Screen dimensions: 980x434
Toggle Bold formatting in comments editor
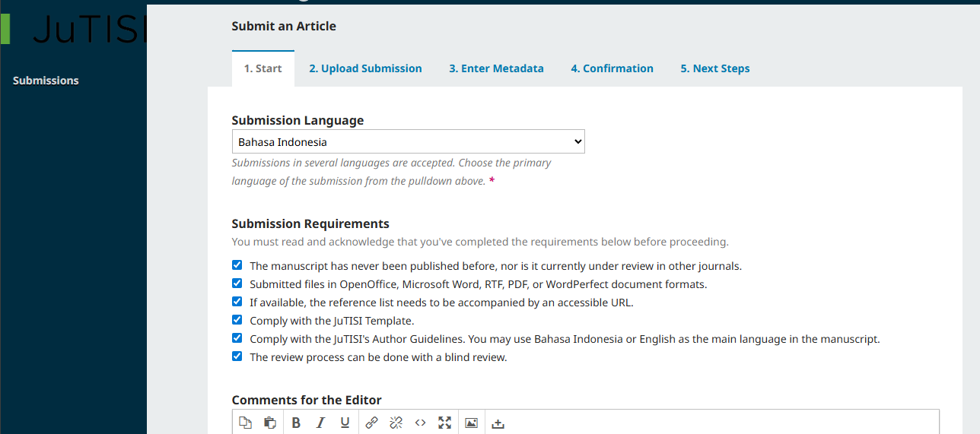pyautogui.click(x=296, y=423)
